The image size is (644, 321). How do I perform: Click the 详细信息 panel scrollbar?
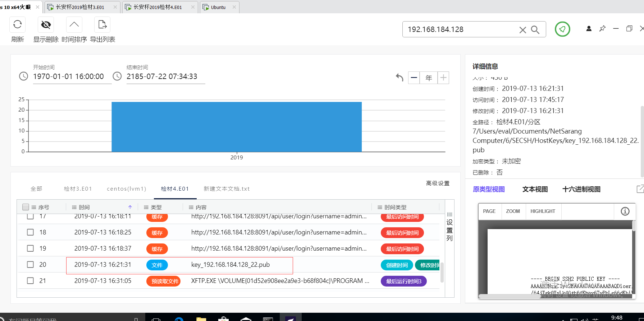click(642, 141)
